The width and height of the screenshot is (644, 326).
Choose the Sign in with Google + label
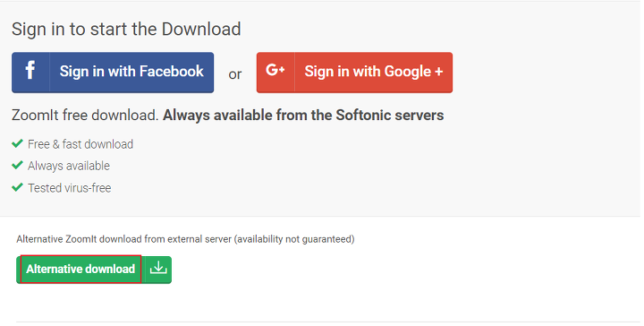tap(374, 72)
